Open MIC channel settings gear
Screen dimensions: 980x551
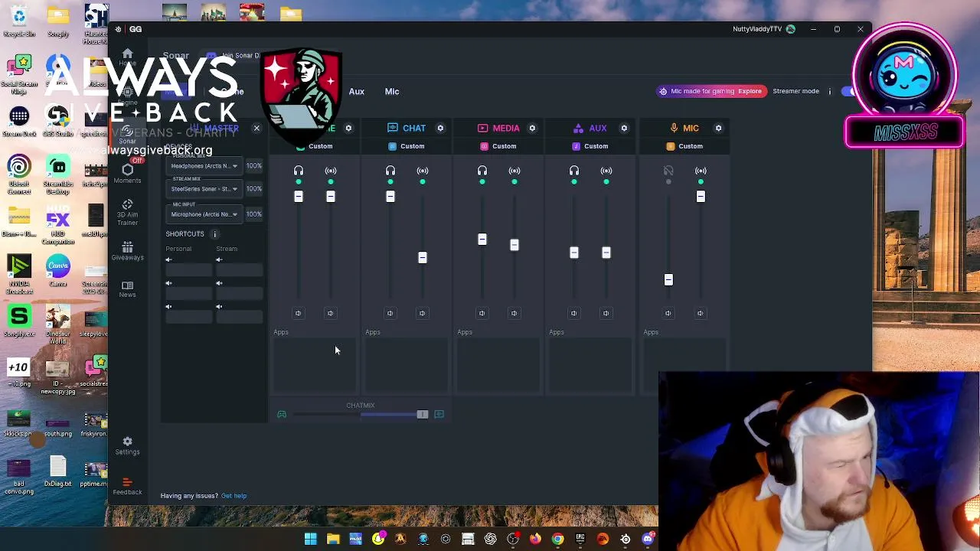(718, 128)
